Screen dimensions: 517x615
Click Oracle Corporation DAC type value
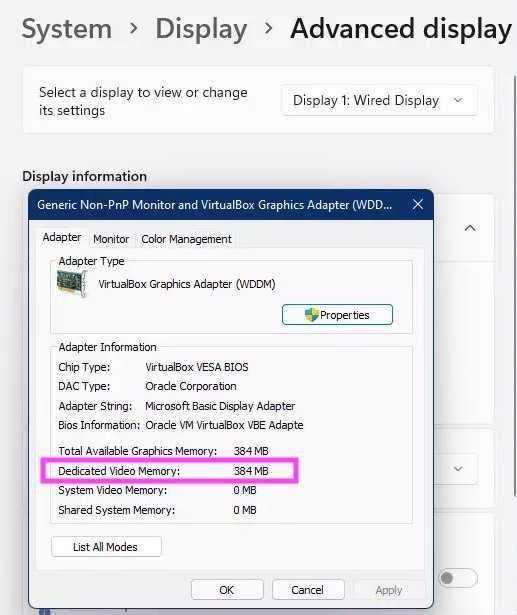[191, 386]
